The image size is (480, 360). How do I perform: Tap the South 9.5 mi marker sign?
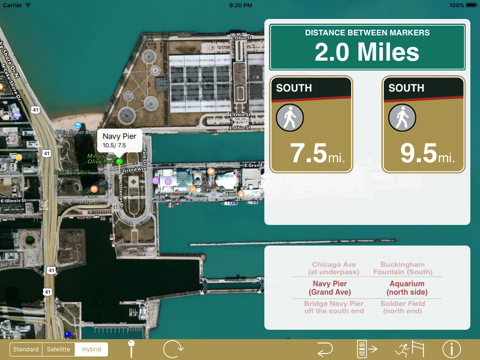(423, 124)
